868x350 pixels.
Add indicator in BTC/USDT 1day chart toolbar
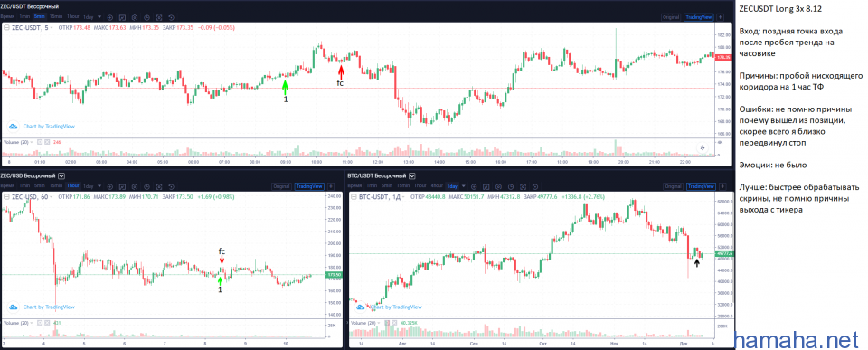pyautogui.click(x=474, y=186)
